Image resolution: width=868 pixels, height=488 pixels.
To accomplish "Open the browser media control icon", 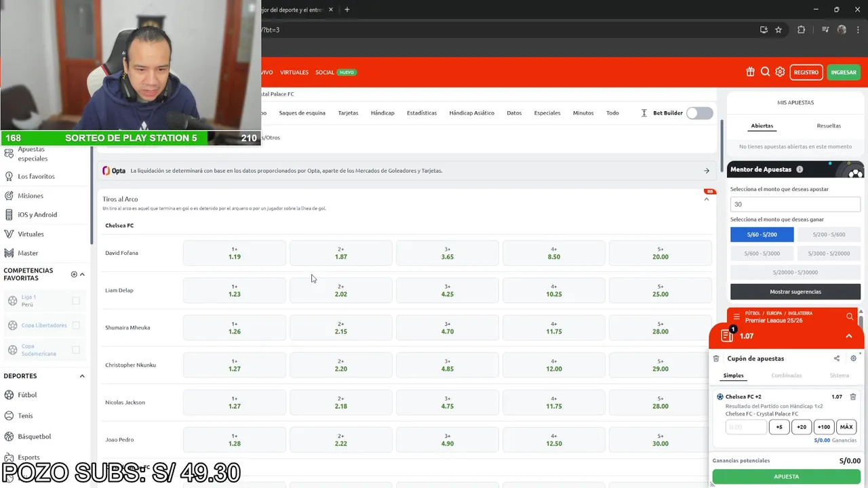I will (x=825, y=30).
